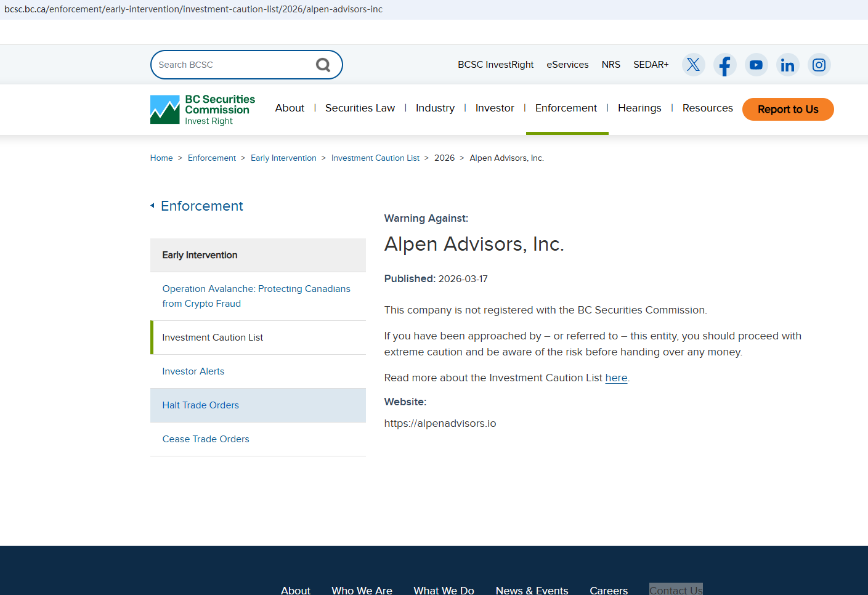Viewport: 868px width, 595px height.
Task: Open Operation Avalanche crypto fraud page
Action: click(x=258, y=296)
